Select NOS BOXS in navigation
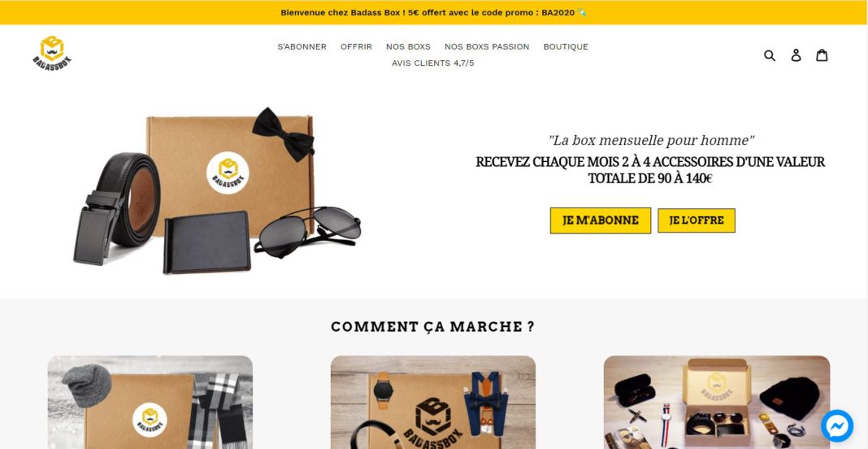868x449 pixels. click(408, 46)
